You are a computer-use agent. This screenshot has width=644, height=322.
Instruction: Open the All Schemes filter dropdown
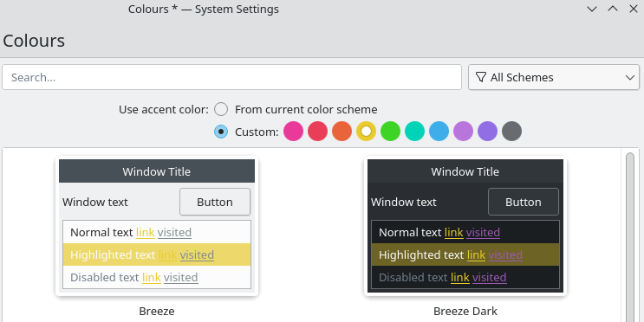554,77
